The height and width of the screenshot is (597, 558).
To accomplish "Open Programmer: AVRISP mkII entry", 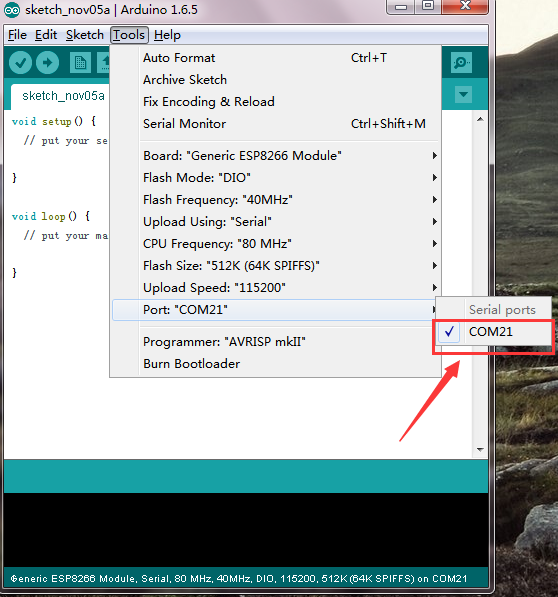I will (276, 342).
